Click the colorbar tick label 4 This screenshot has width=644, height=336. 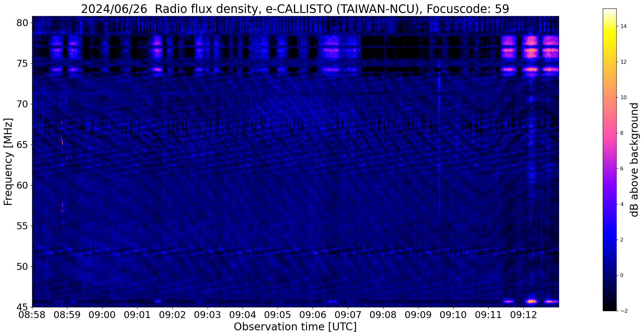[x=621, y=204]
